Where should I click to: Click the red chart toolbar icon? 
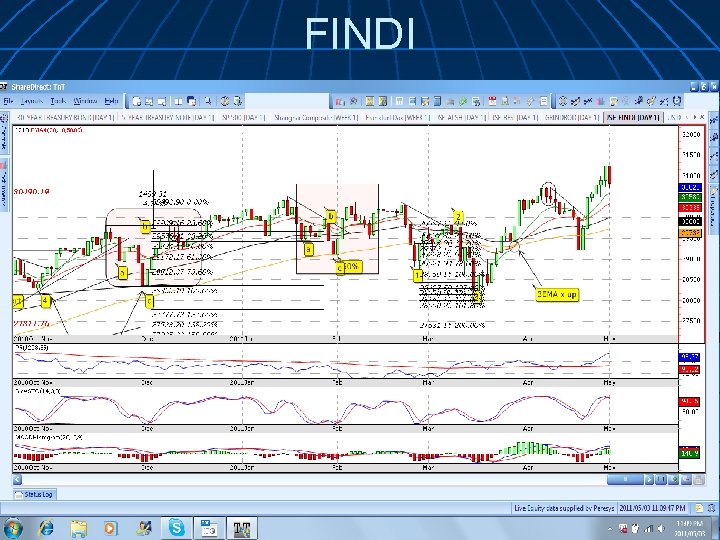[x=340, y=101]
